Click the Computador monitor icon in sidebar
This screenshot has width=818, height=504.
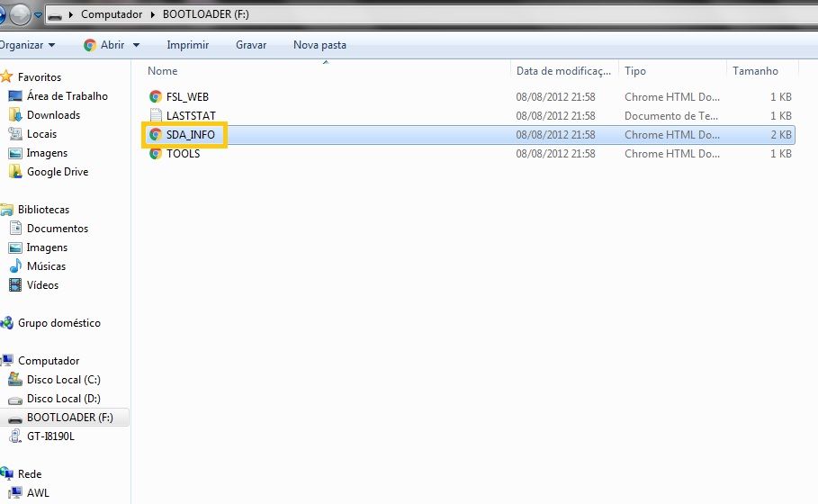click(x=7, y=361)
